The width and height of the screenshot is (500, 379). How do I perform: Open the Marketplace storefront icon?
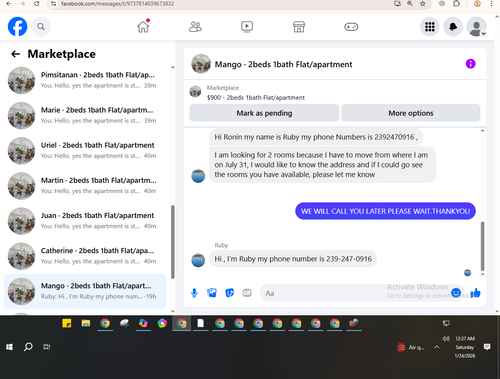pyautogui.click(x=299, y=27)
